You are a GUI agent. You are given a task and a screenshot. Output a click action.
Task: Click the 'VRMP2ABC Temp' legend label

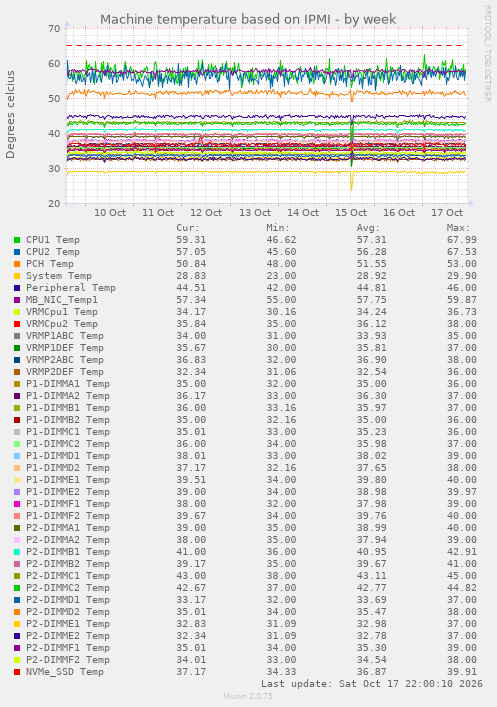65,360
